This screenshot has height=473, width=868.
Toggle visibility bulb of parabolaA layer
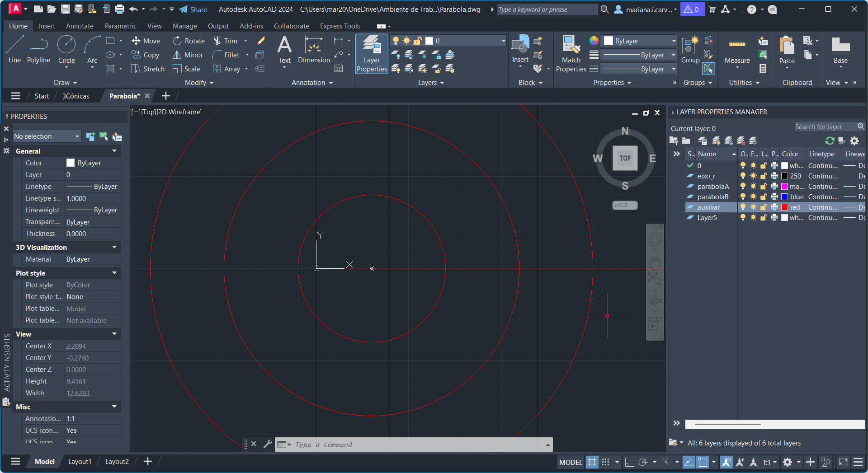(x=743, y=187)
